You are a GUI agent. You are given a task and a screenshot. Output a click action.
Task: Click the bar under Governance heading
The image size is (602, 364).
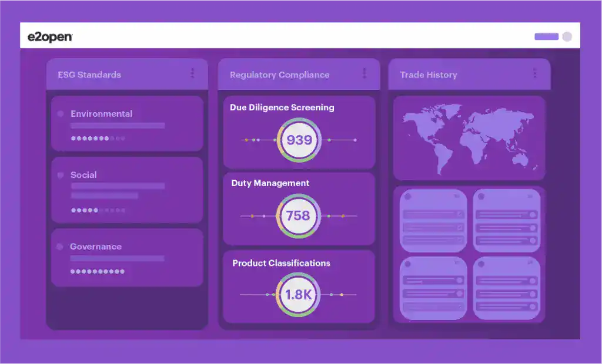click(117, 258)
